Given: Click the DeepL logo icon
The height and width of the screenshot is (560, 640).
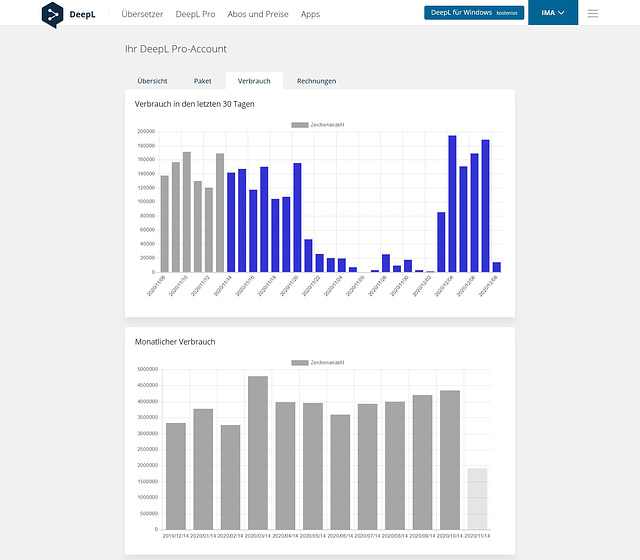Looking at the screenshot, I should click(52, 15).
